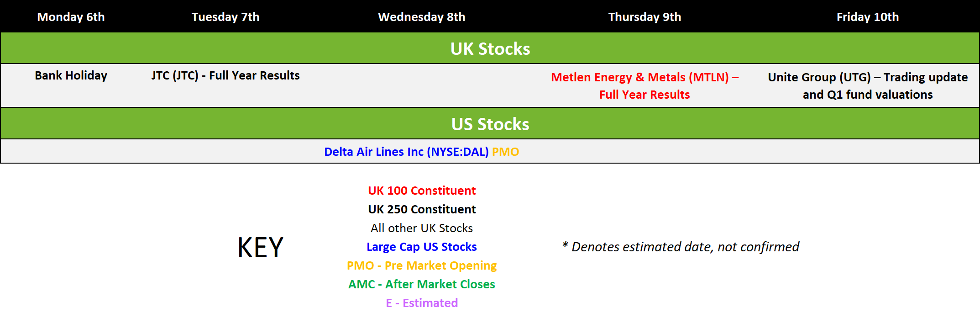Click the large KEY heading

point(260,248)
